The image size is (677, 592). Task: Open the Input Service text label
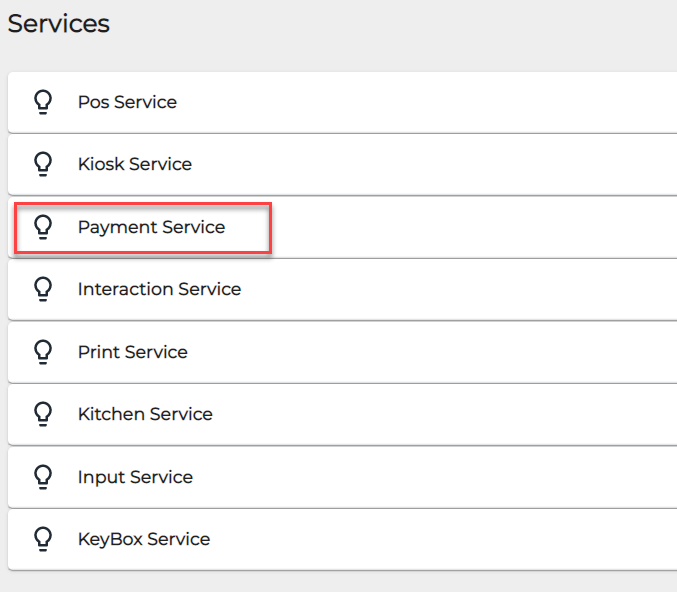point(135,477)
